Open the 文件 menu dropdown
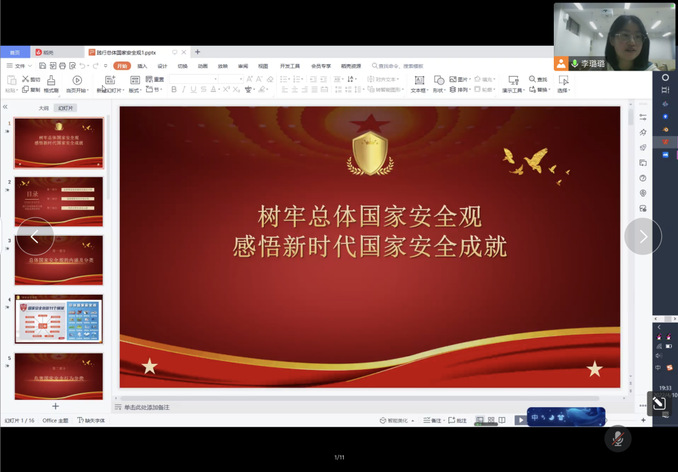This screenshot has height=472, width=678. click(17, 66)
